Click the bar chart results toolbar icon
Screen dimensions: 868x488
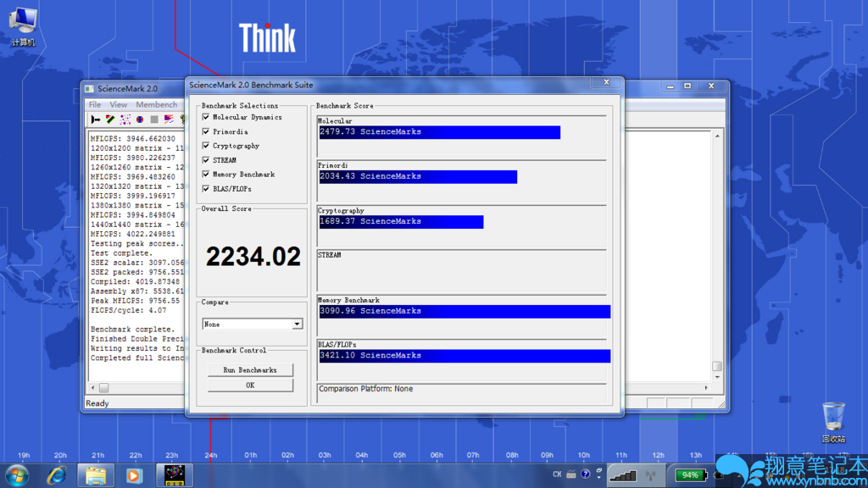pyautogui.click(x=169, y=119)
